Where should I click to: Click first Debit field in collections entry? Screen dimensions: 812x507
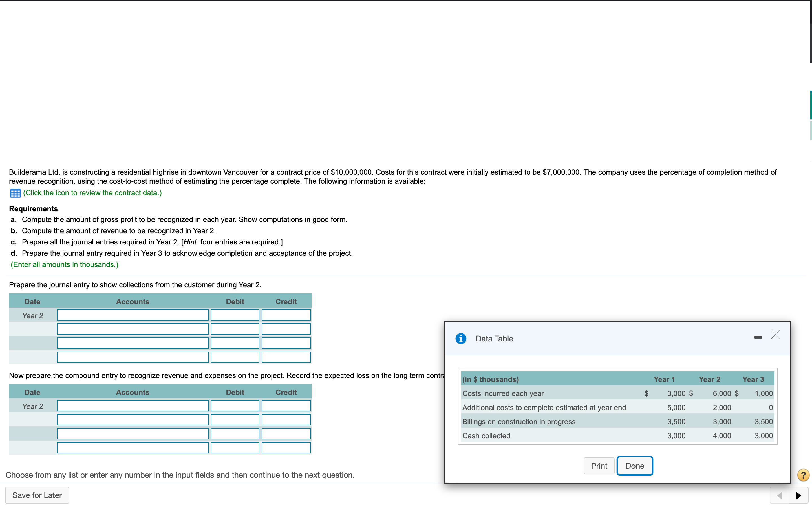click(235, 315)
